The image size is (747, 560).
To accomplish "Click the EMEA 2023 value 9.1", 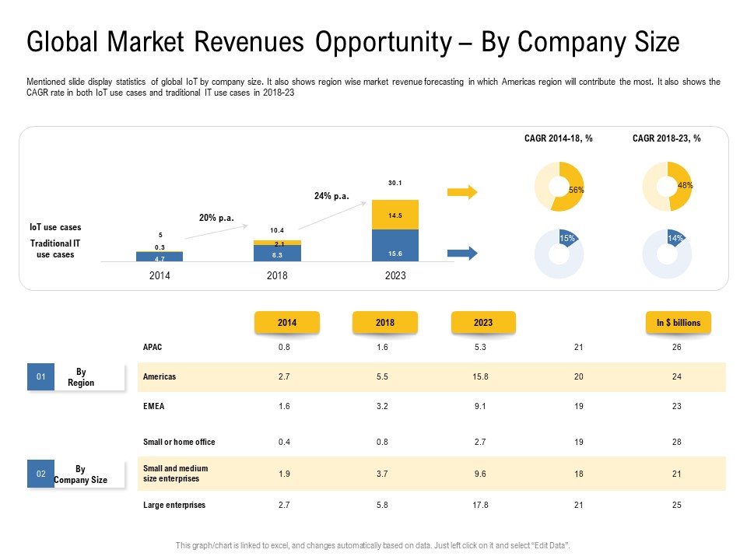I will coord(480,406).
